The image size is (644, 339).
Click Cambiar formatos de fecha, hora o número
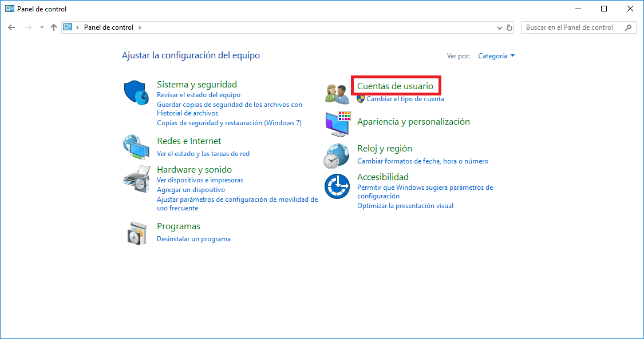(422, 162)
